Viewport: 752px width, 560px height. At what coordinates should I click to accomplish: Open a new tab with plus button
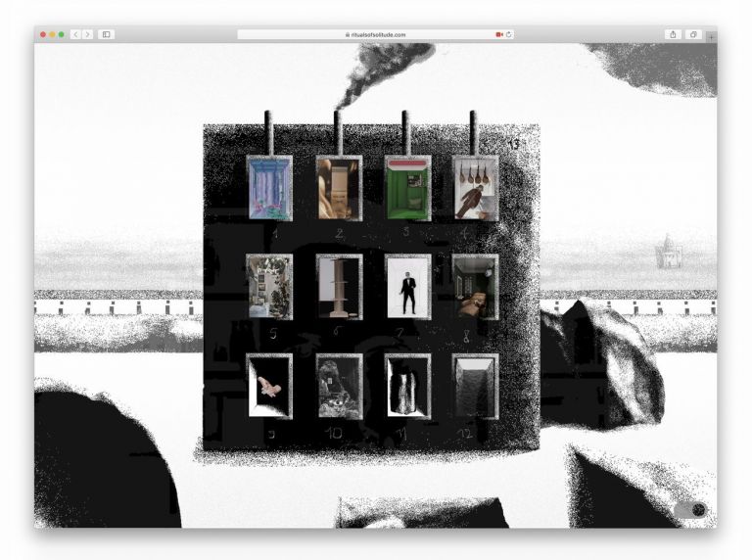tap(711, 37)
